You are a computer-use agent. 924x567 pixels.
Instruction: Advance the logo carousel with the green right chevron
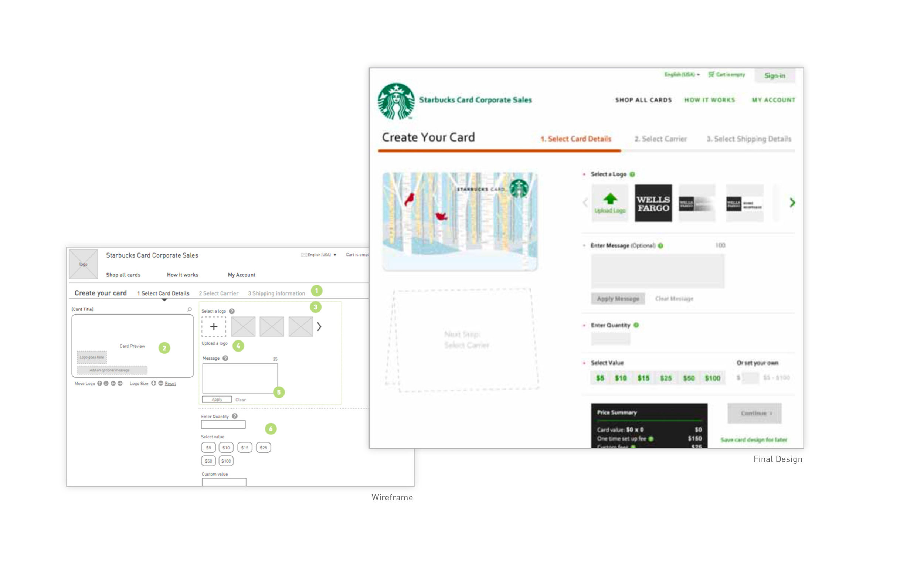[792, 203]
